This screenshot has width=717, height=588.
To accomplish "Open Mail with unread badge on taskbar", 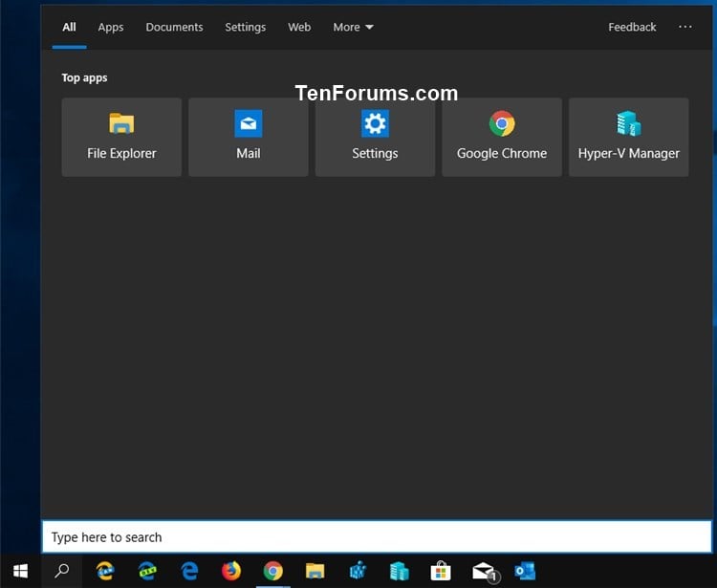I will click(x=484, y=571).
